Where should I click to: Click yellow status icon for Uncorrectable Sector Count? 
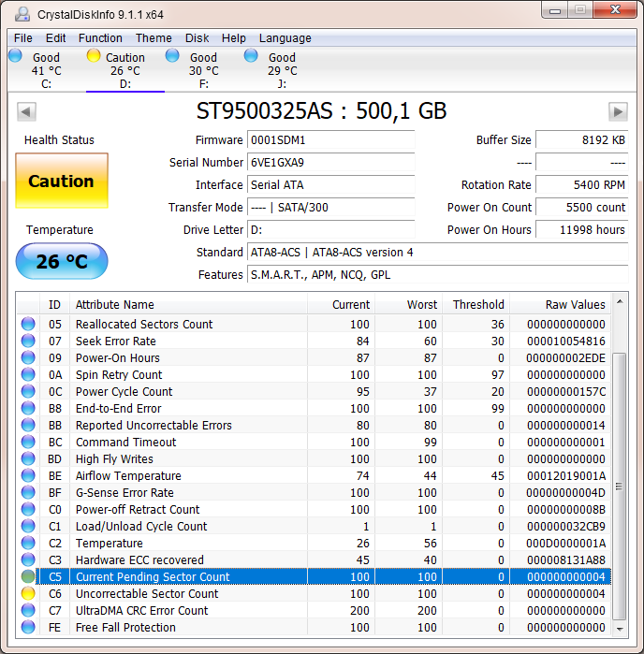(x=28, y=593)
